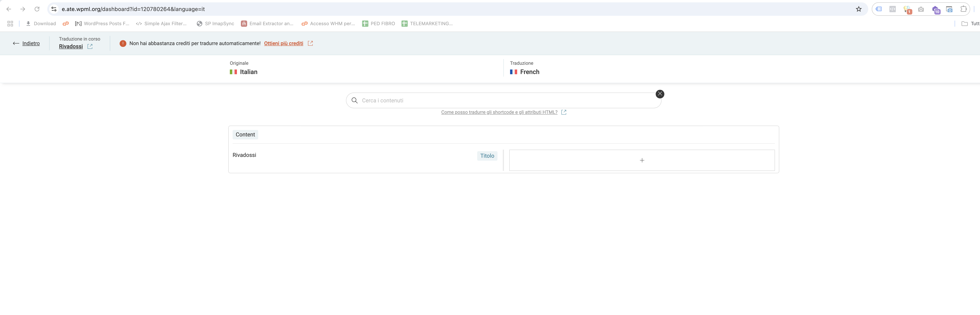The height and width of the screenshot is (315, 980).
Task: Open the Download bookmark
Action: click(x=41, y=24)
